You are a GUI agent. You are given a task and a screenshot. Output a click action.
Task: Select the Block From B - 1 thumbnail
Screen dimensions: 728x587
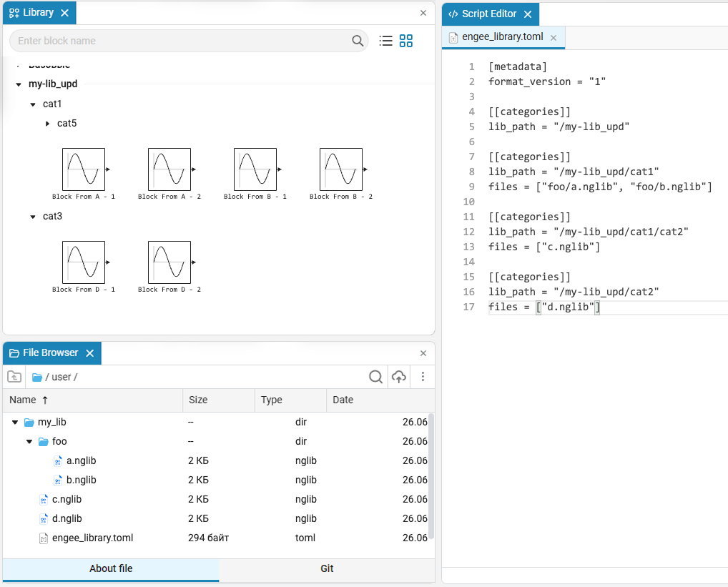click(x=255, y=169)
